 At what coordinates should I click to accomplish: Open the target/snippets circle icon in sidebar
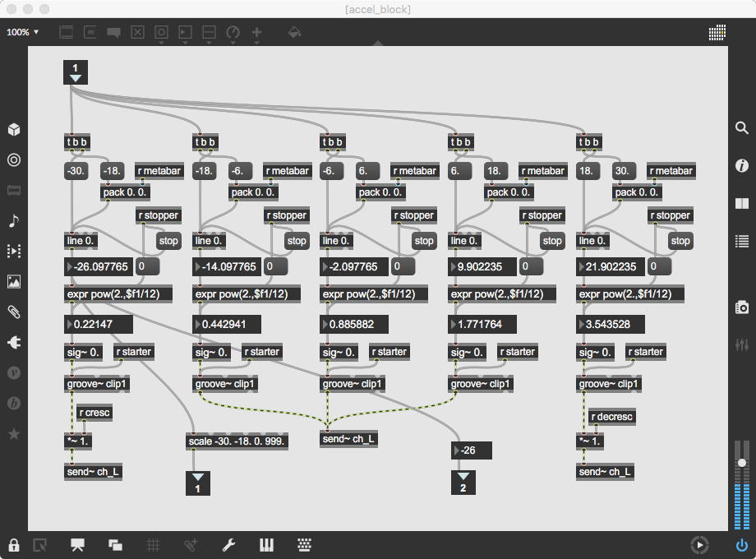14,159
